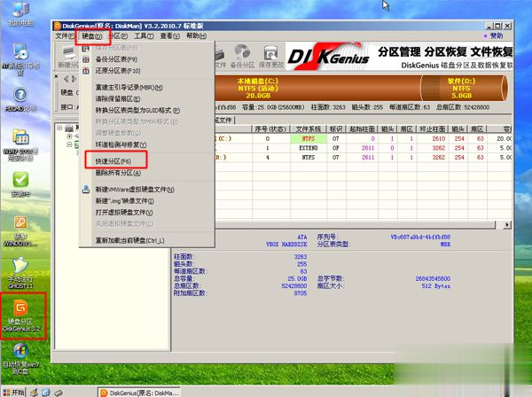Expand the first child tree node
The height and width of the screenshot is (397, 532).
[x=69, y=136]
